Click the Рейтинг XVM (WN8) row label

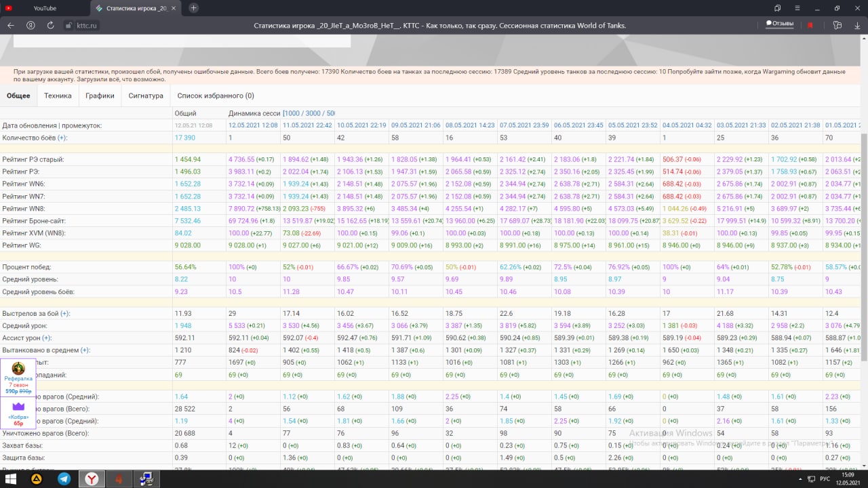(x=33, y=232)
